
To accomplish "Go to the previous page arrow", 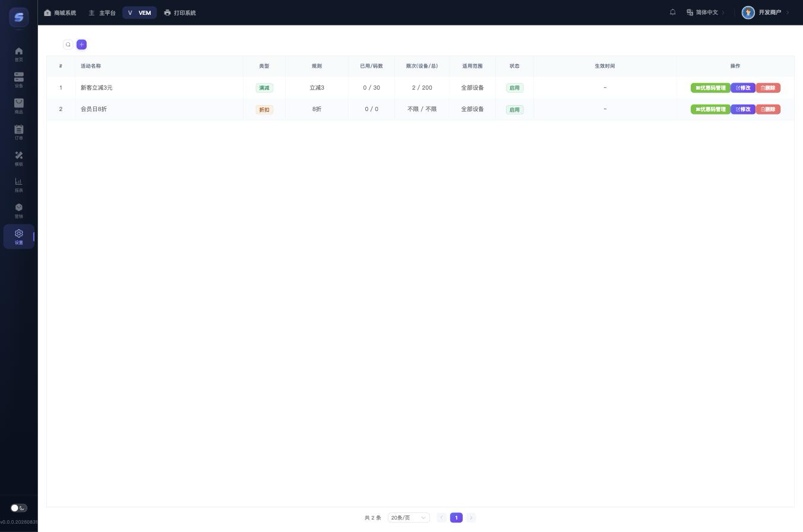I will [x=441, y=518].
